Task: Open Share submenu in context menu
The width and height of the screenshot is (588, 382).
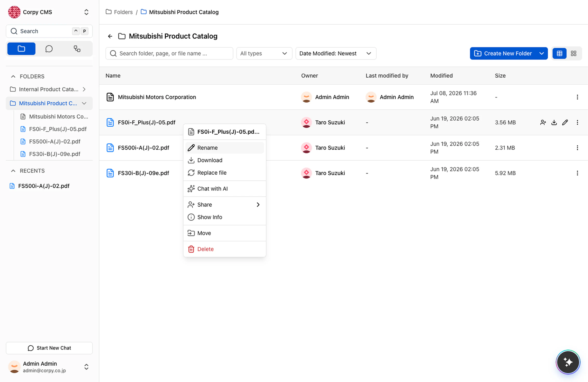Action: [225, 205]
